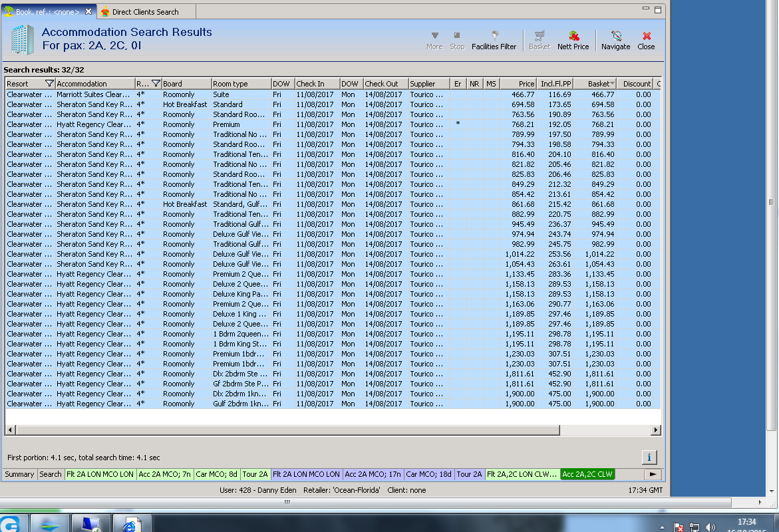Sort by the Check In column header
Viewport: 779px width, 532px height.
(x=317, y=83)
